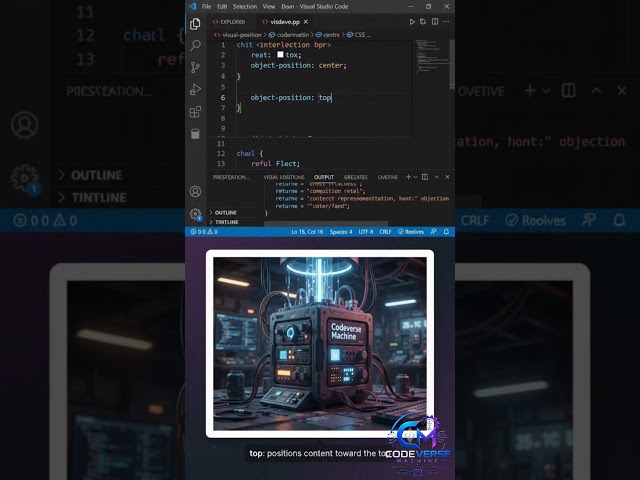The height and width of the screenshot is (480, 640).
Task: Click the visual-position breadcrumb
Action: click(x=242, y=35)
